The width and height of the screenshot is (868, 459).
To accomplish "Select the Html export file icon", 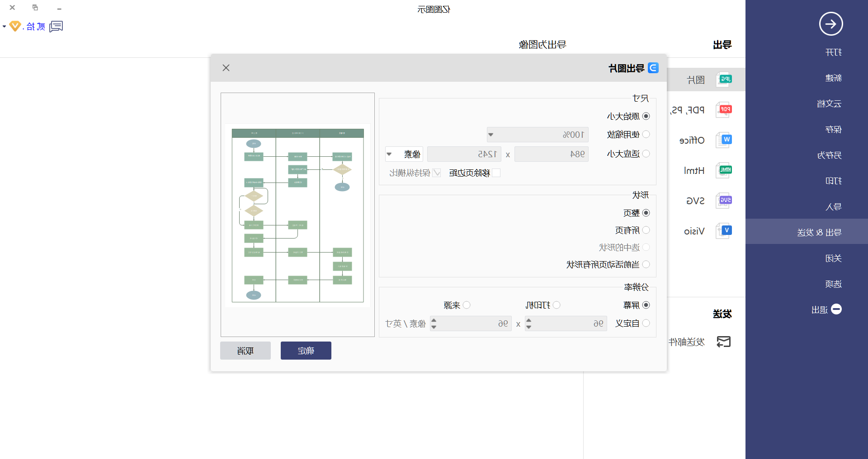I will coord(724,170).
